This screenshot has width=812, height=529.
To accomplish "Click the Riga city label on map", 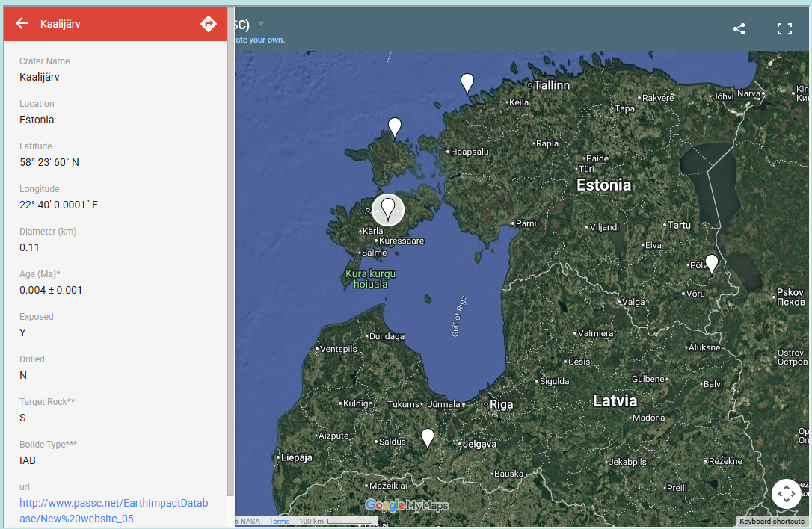I will [501, 404].
